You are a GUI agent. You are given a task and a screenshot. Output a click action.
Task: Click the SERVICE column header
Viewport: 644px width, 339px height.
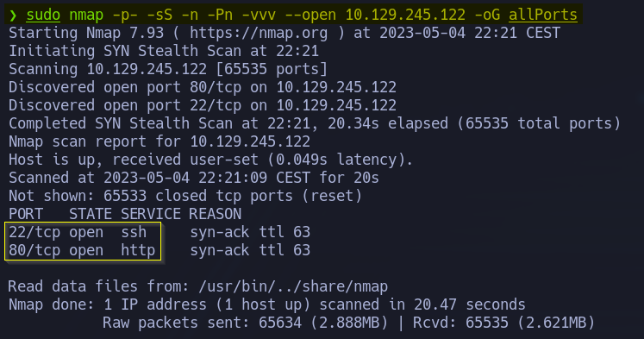pyautogui.click(x=151, y=214)
